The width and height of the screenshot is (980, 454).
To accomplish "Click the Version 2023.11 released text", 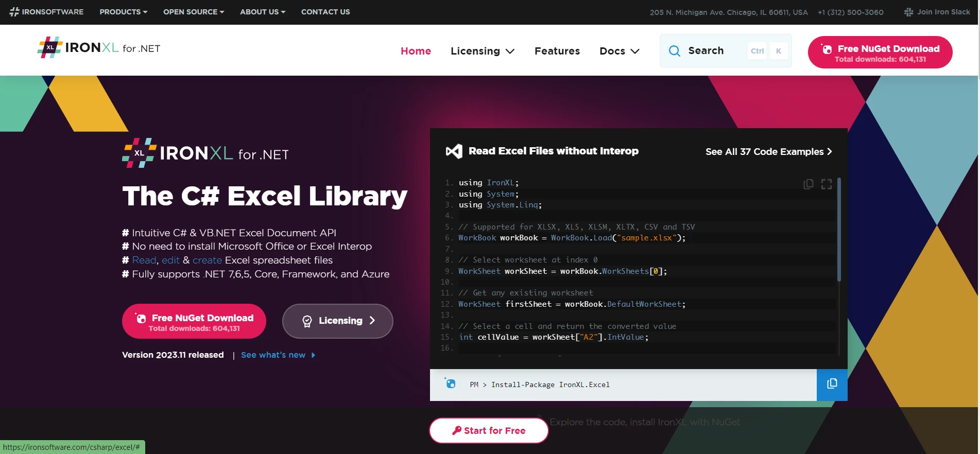I will 173,355.
